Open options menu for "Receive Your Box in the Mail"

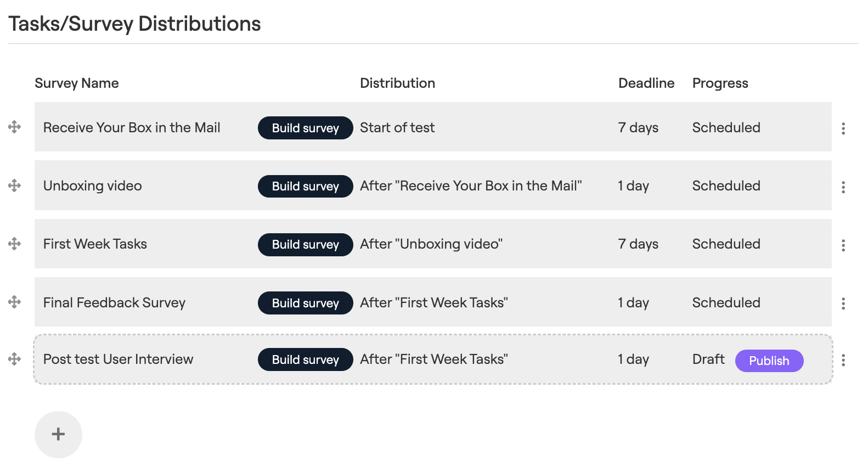tap(843, 128)
